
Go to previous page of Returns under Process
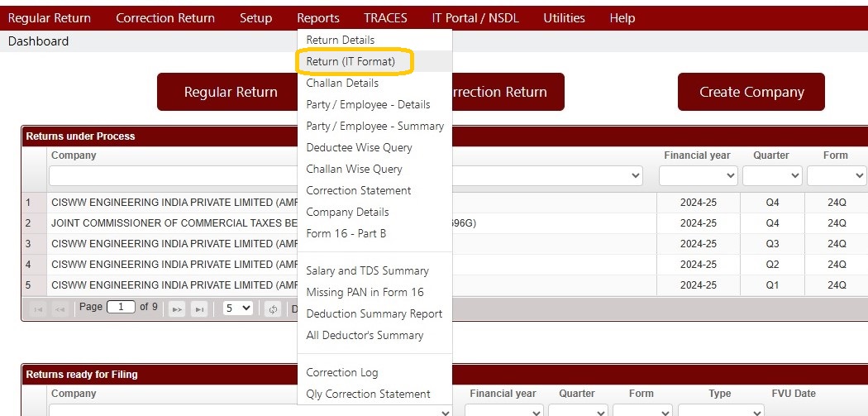coord(60,309)
